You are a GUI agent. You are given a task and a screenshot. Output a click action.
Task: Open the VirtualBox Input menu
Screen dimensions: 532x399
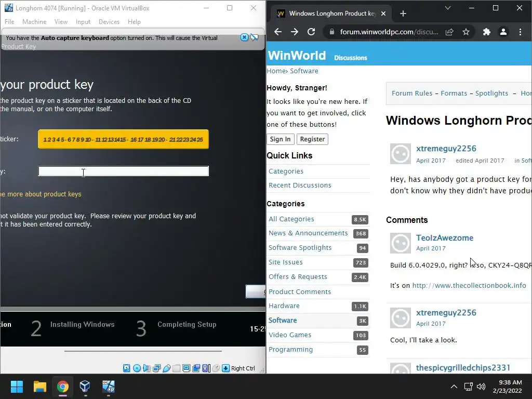[83, 22]
